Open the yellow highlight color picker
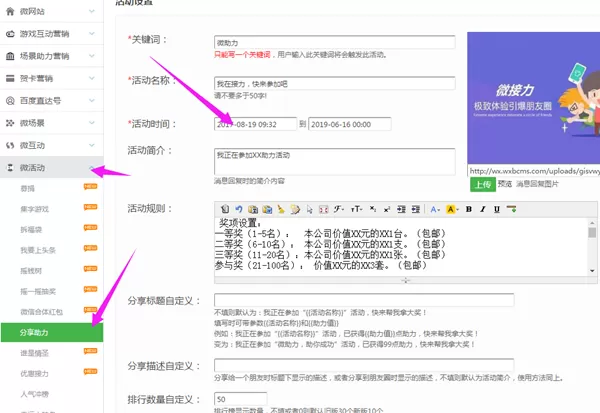The width and height of the screenshot is (600, 413). 452,209
